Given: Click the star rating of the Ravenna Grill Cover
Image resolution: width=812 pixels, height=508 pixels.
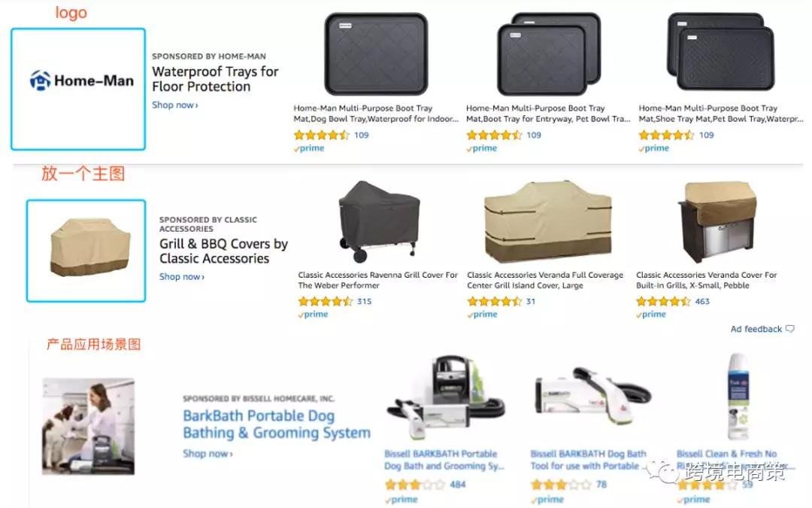Looking at the screenshot, I should [326, 302].
